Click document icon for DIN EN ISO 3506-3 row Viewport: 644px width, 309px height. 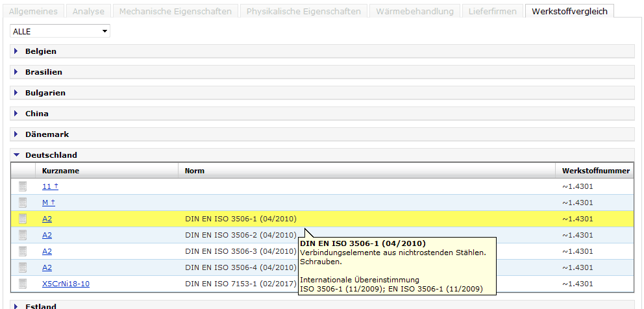point(23,251)
